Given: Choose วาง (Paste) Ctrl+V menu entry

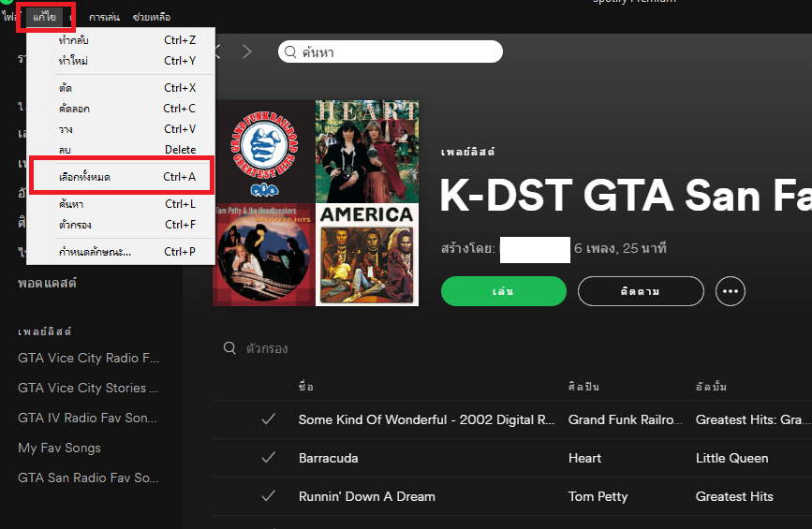Looking at the screenshot, I should 121,129.
